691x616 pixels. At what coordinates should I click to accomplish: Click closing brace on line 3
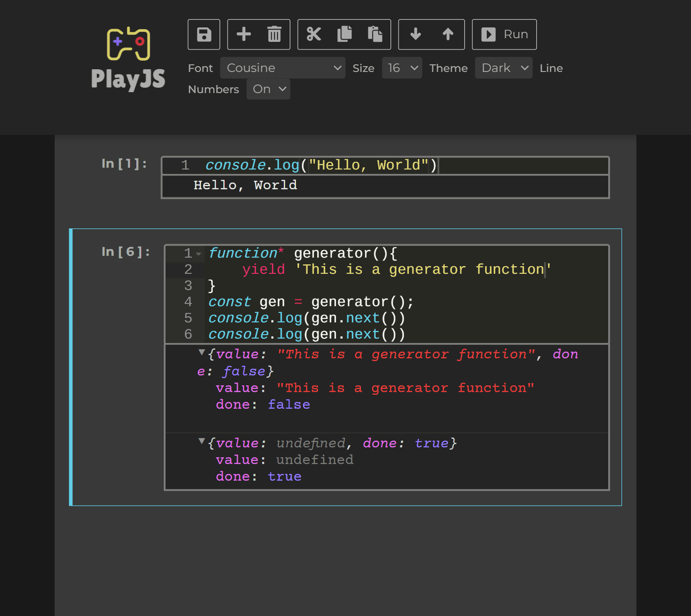pyautogui.click(x=211, y=286)
